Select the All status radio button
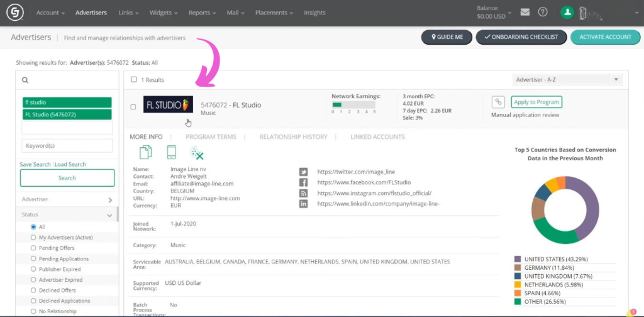 click(33, 226)
